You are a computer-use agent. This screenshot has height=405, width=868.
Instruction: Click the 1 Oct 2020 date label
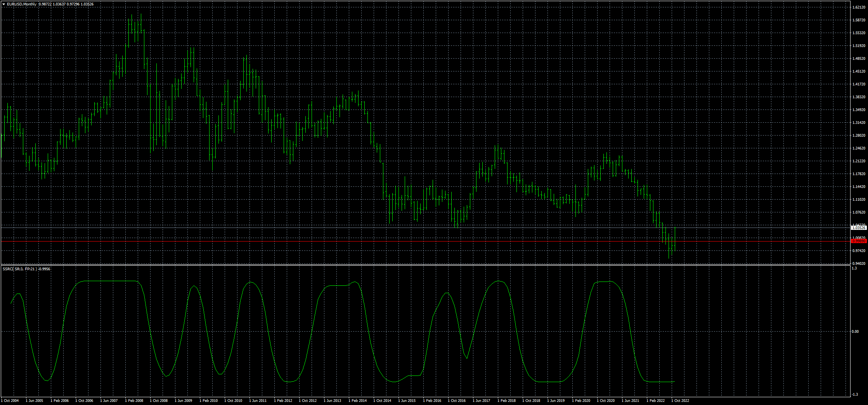[606, 401]
